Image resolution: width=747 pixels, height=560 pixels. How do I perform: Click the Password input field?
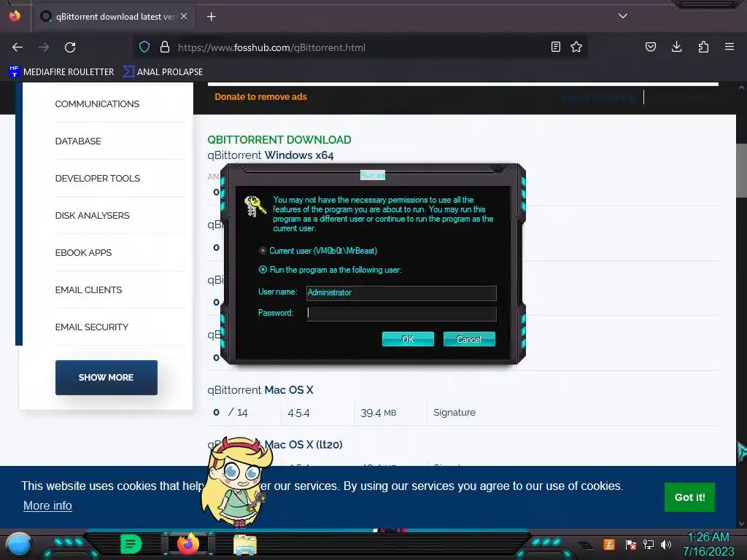point(401,313)
